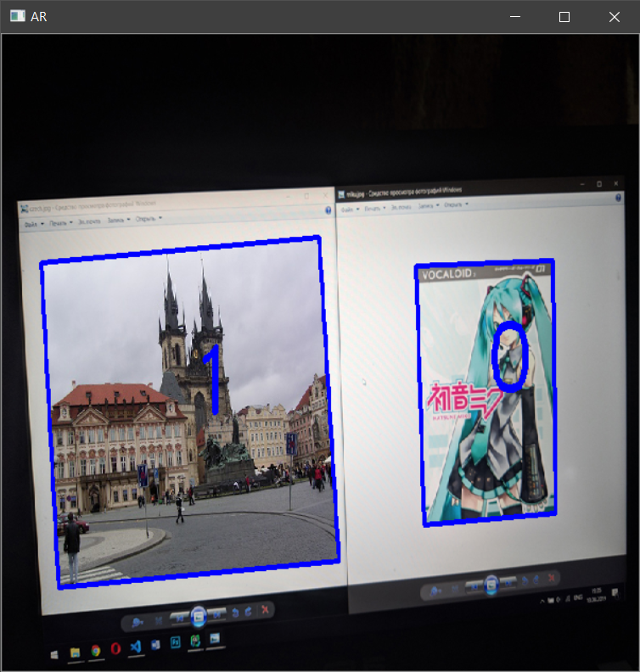Viewport: 640px width, 672px height.
Task: Click the Vocaloid Miku poster image
Action: coord(486,393)
